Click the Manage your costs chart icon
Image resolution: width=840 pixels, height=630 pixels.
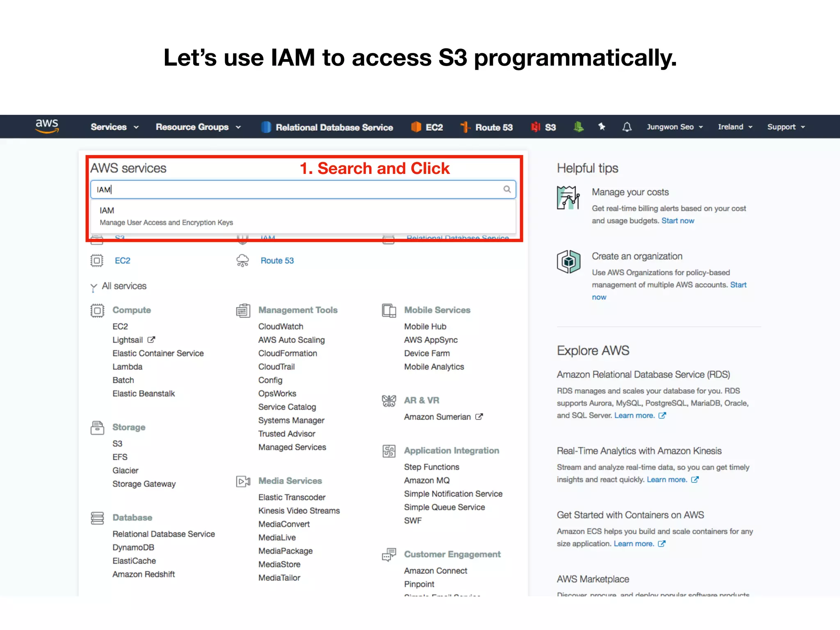point(568,198)
